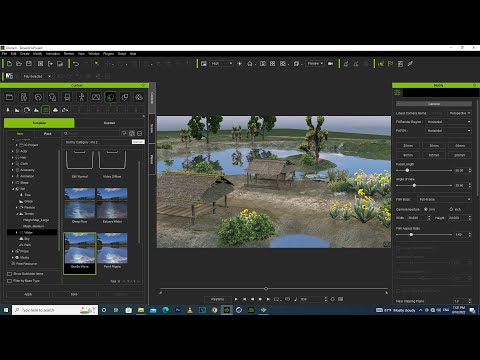Click the New Project icon in toolbar

pyautogui.click(x=9, y=64)
